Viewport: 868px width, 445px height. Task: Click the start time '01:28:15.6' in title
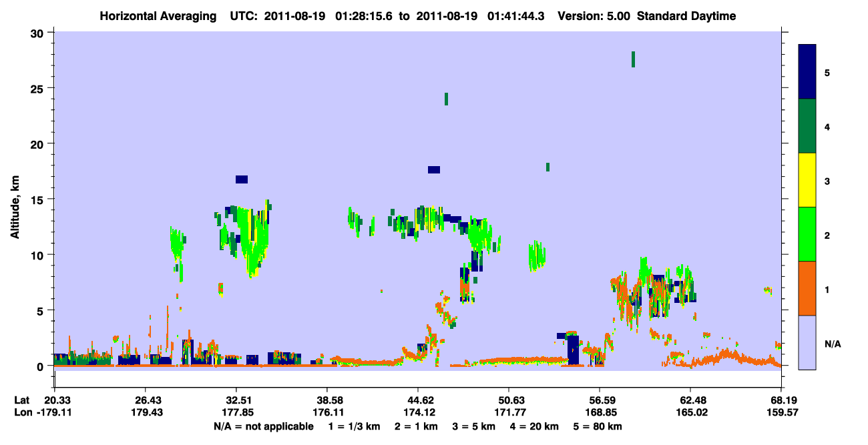tap(365, 16)
